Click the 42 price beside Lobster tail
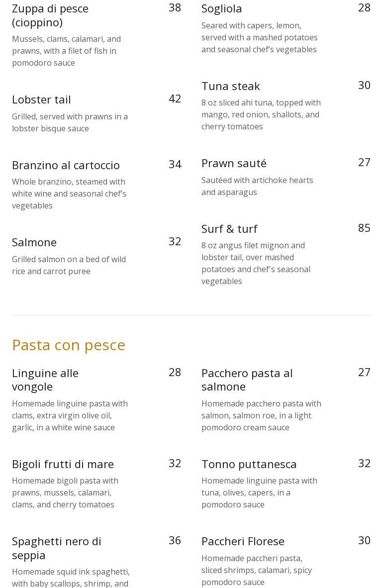Screen dimensions: 383x588 175,98
